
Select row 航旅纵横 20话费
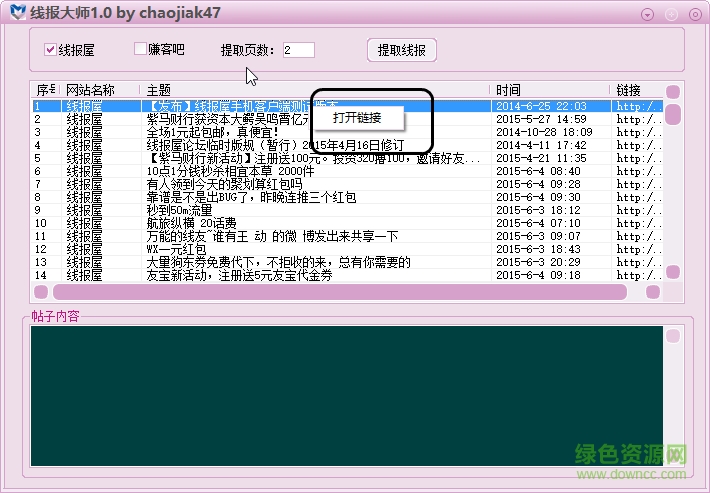[347, 223]
